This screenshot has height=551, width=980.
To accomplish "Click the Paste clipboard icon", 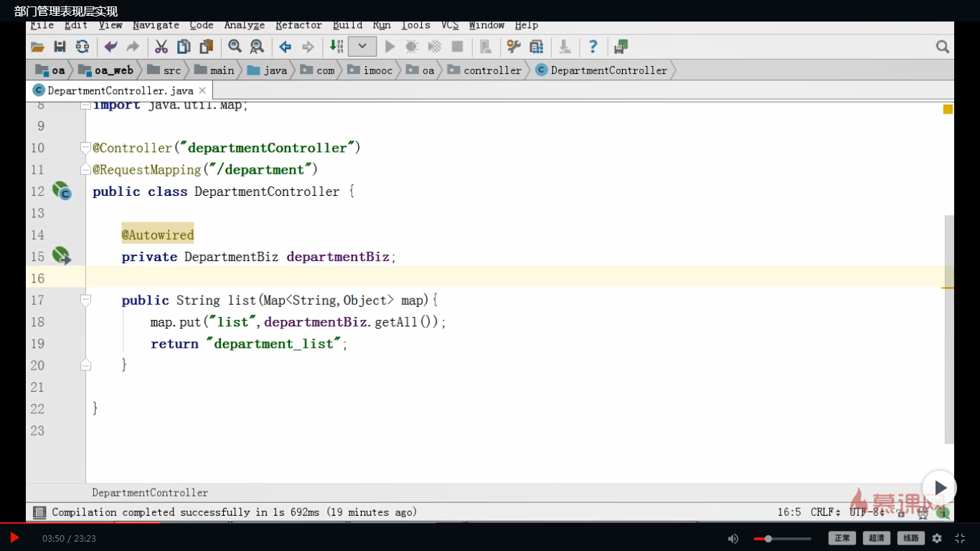I will [207, 47].
